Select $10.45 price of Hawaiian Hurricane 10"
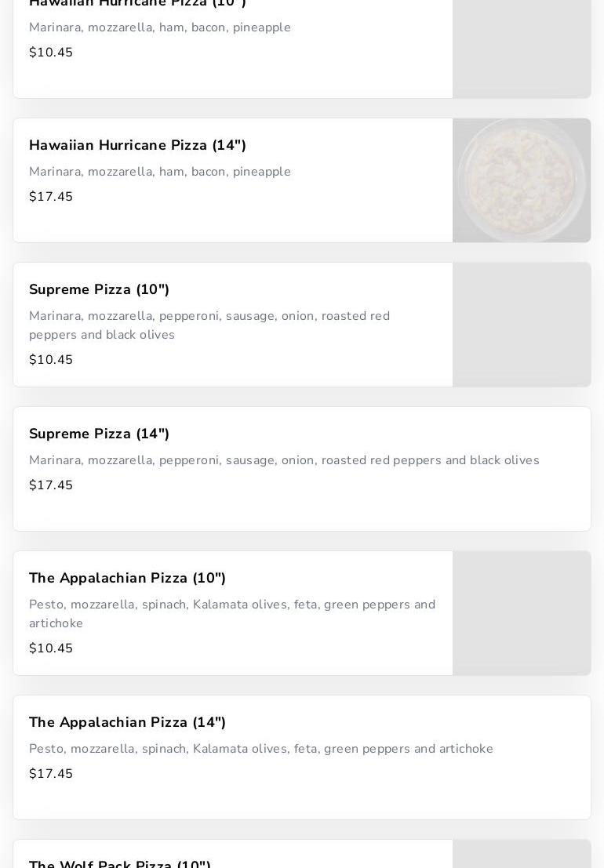This screenshot has height=868, width=604. pos(51,53)
